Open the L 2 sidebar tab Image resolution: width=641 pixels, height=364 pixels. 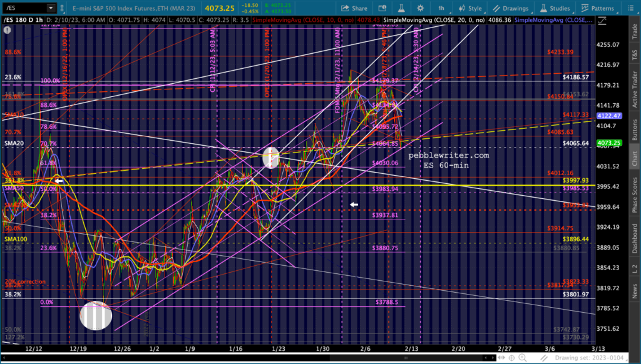point(635,268)
